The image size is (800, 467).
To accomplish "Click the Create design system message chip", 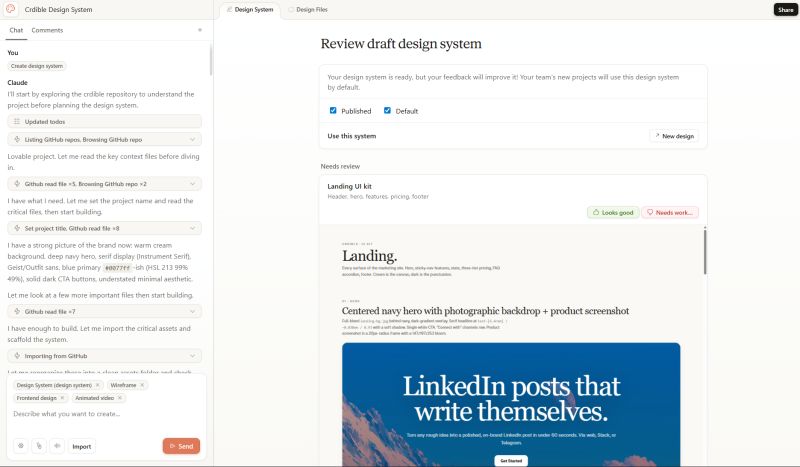I will click(x=37, y=66).
